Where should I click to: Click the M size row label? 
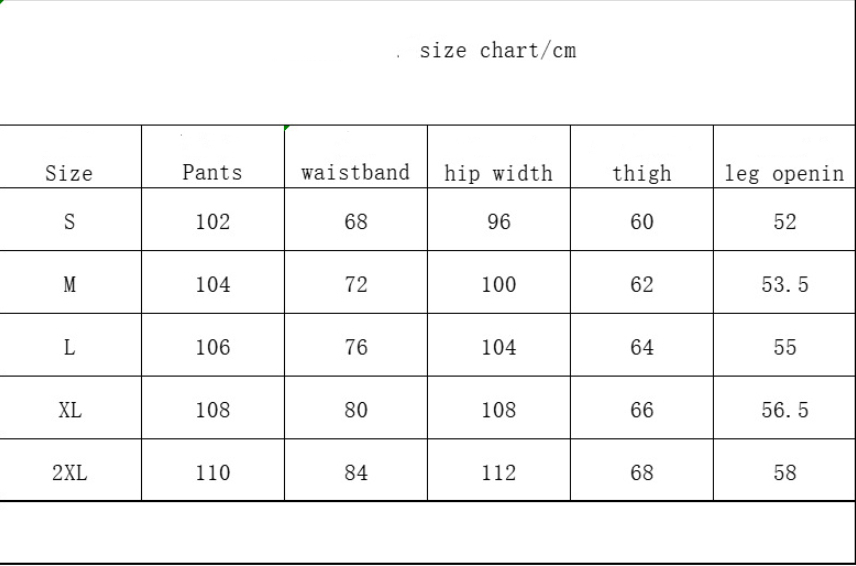click(x=69, y=285)
